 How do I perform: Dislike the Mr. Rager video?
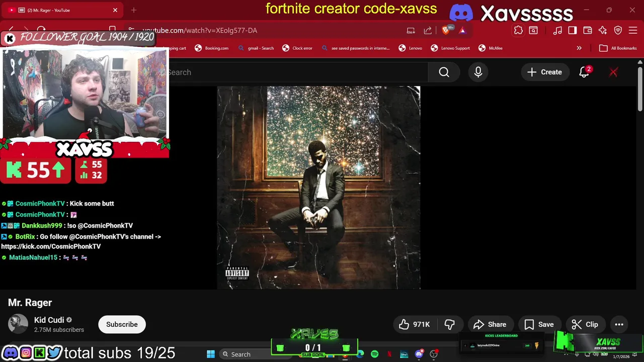click(x=449, y=324)
